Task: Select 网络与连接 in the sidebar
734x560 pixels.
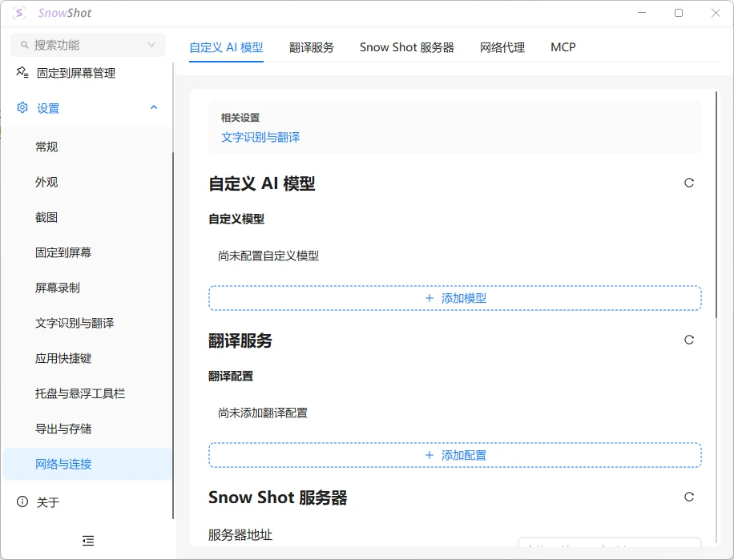Action: point(88,464)
